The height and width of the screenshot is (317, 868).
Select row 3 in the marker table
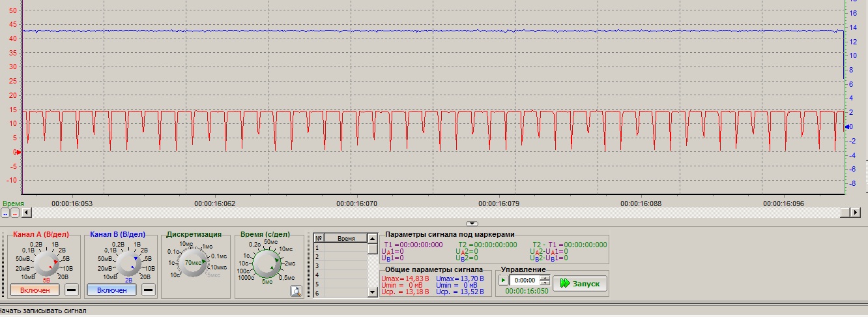[x=340, y=266]
